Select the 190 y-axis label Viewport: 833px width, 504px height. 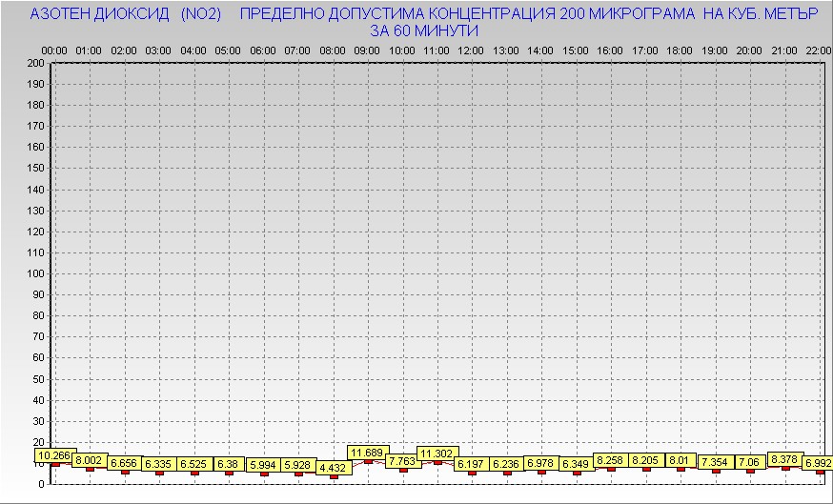coord(35,85)
